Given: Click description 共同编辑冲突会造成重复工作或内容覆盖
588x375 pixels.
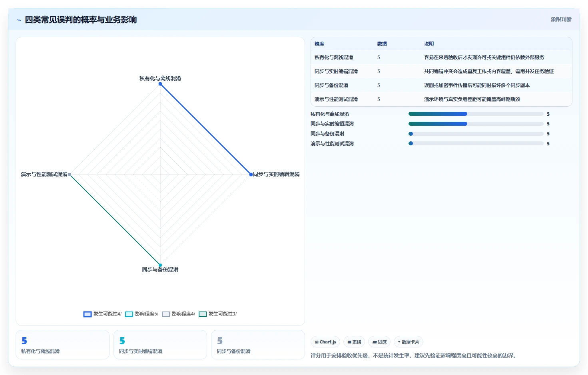Looking at the screenshot, I should coord(489,71).
